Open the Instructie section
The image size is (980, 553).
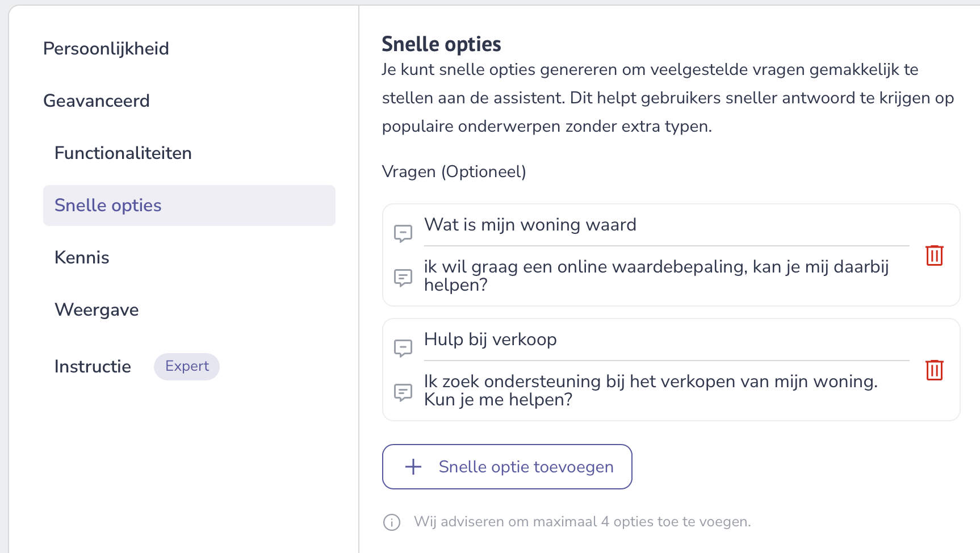[x=93, y=366]
